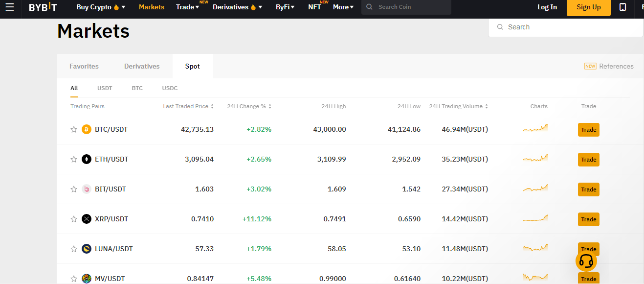Image resolution: width=644 pixels, height=284 pixels.
Task: Switch to the Derivatives markets tab
Action: click(x=142, y=66)
